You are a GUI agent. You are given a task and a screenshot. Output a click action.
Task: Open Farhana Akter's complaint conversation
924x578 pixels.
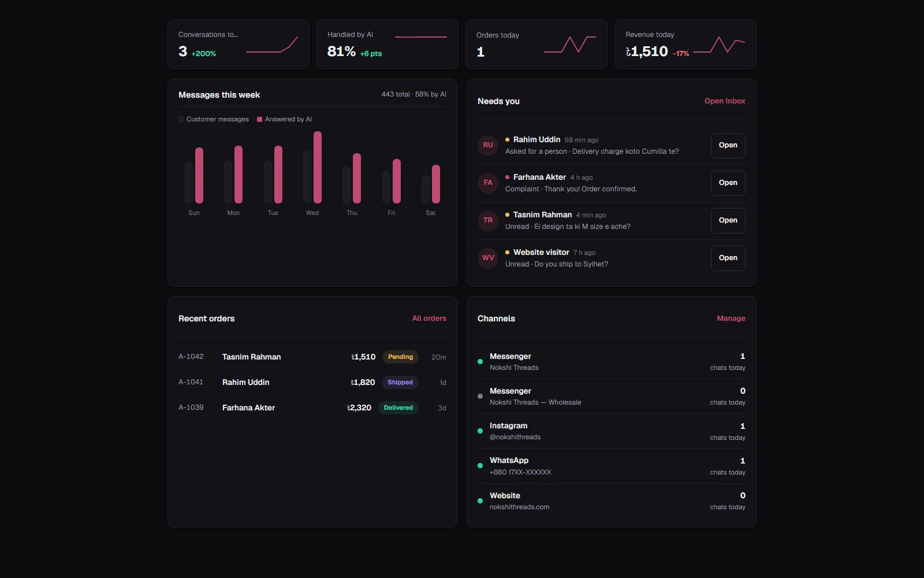click(728, 183)
